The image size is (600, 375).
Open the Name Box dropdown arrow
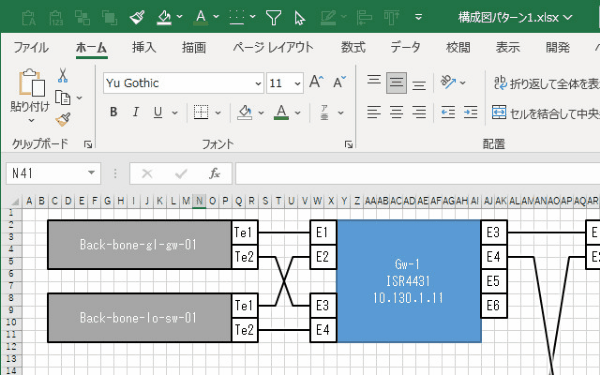click(x=91, y=173)
